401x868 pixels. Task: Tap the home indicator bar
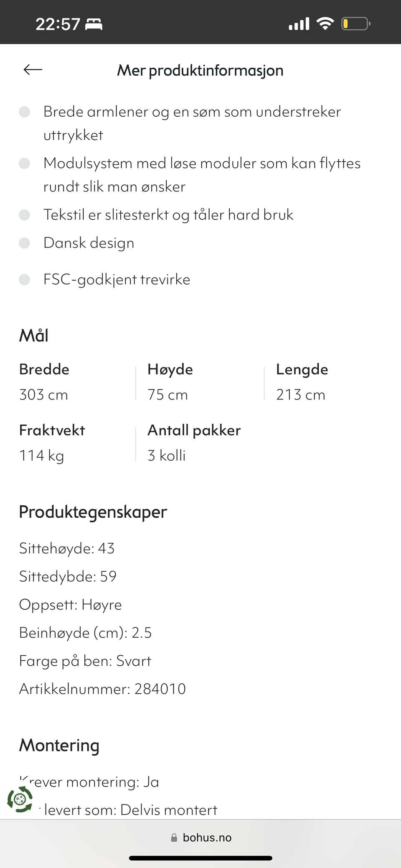pos(200,858)
